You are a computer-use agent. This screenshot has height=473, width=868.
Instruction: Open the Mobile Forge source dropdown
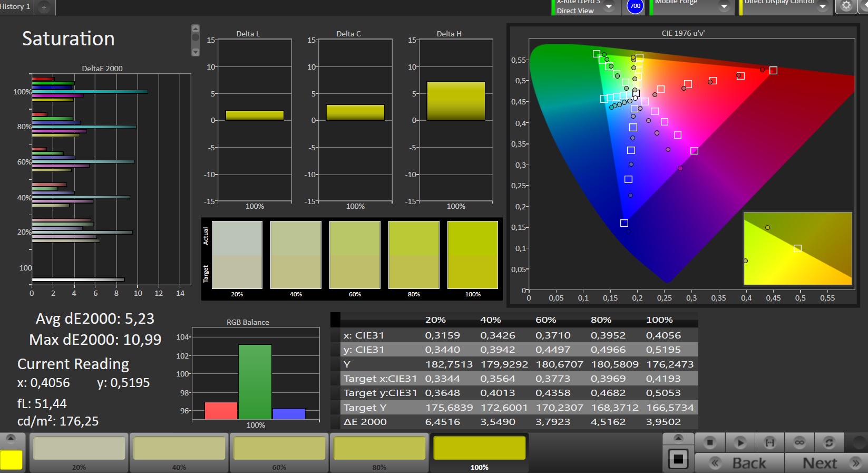pyautogui.click(x=724, y=6)
